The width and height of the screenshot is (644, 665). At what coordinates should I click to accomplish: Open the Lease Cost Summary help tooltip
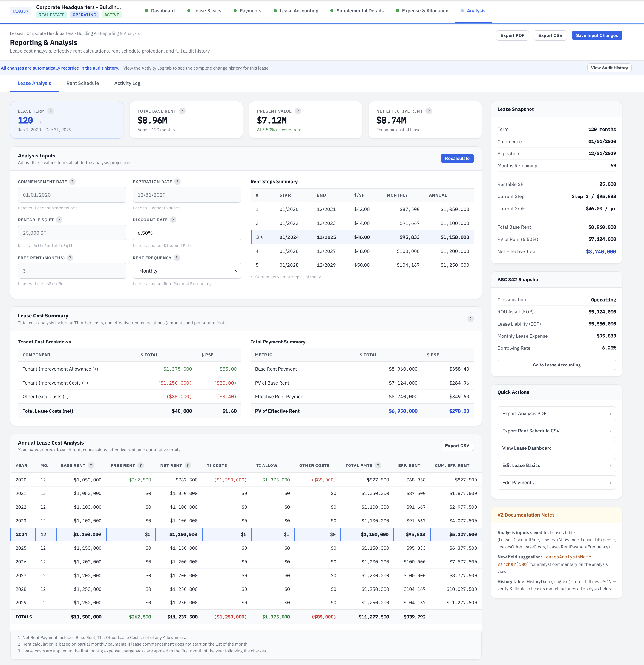click(471, 319)
